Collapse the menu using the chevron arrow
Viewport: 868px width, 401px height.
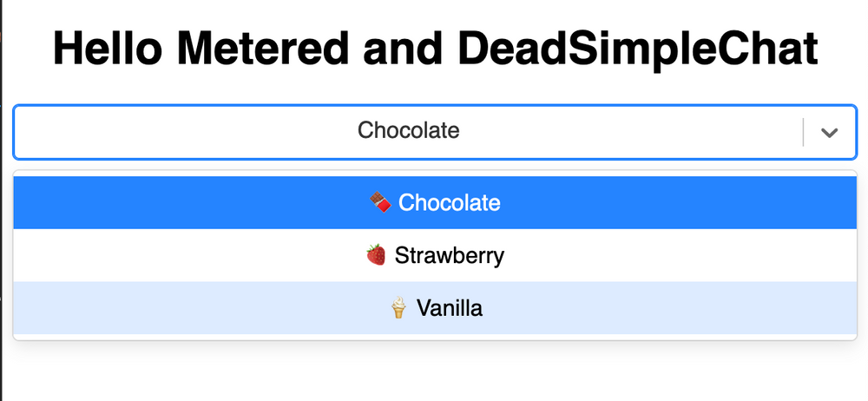829,133
